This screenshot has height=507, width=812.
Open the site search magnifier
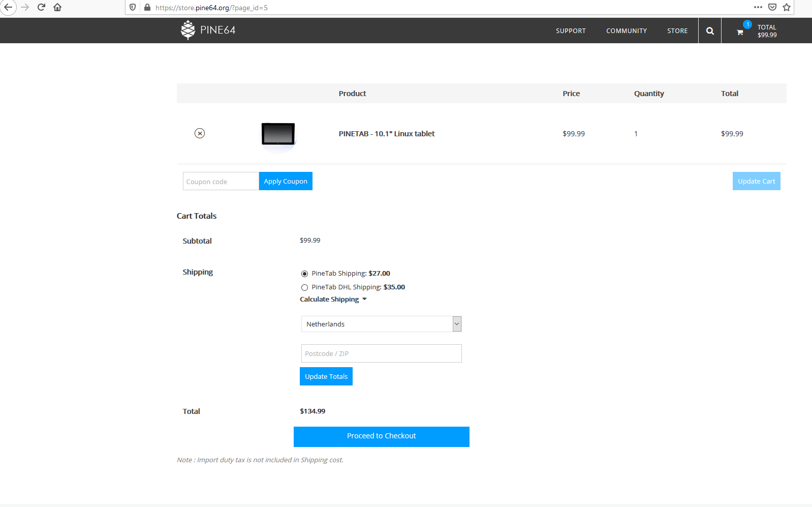[710, 31]
